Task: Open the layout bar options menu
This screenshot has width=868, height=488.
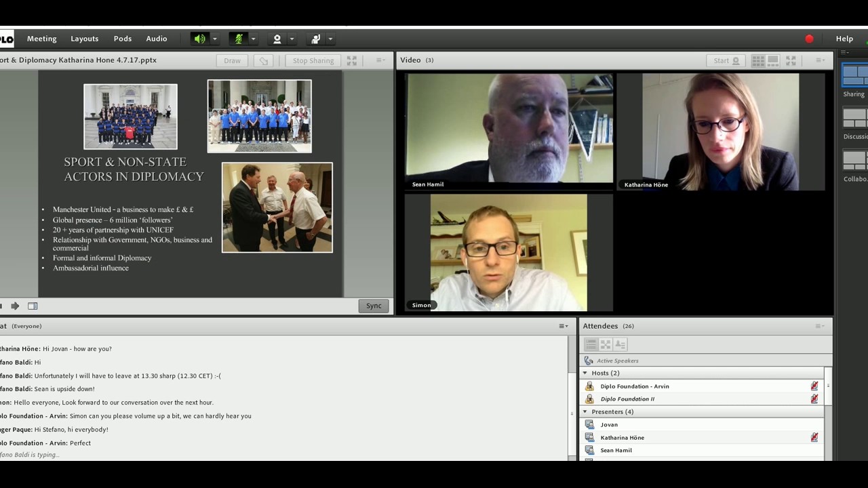Action: point(845,52)
